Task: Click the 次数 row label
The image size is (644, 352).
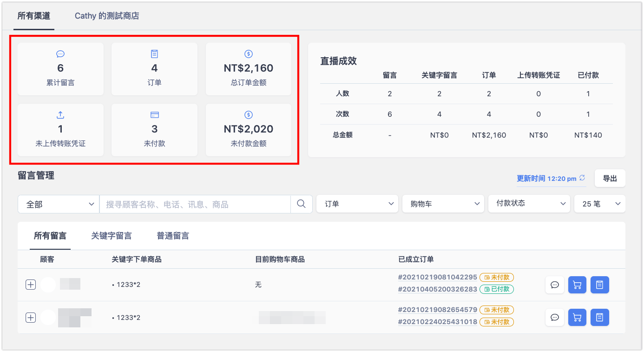Action: [x=342, y=114]
